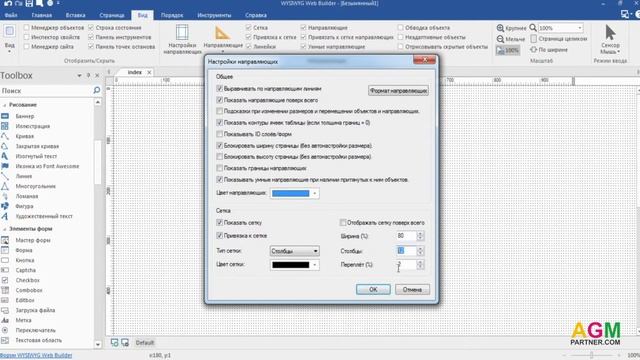Screen dimensions: 640x360
Task: Open the Цвет направляющих dropdown arrow
Action: click(x=315, y=193)
